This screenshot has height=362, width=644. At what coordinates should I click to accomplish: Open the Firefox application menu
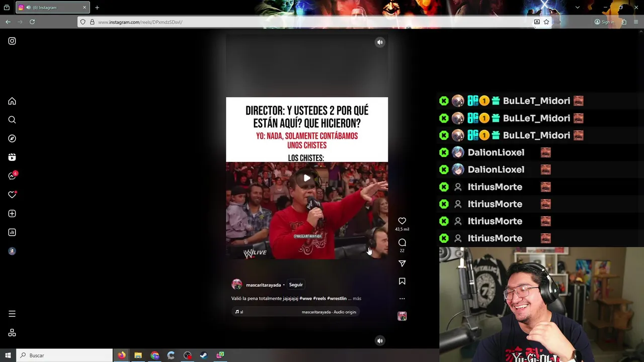coord(636,22)
